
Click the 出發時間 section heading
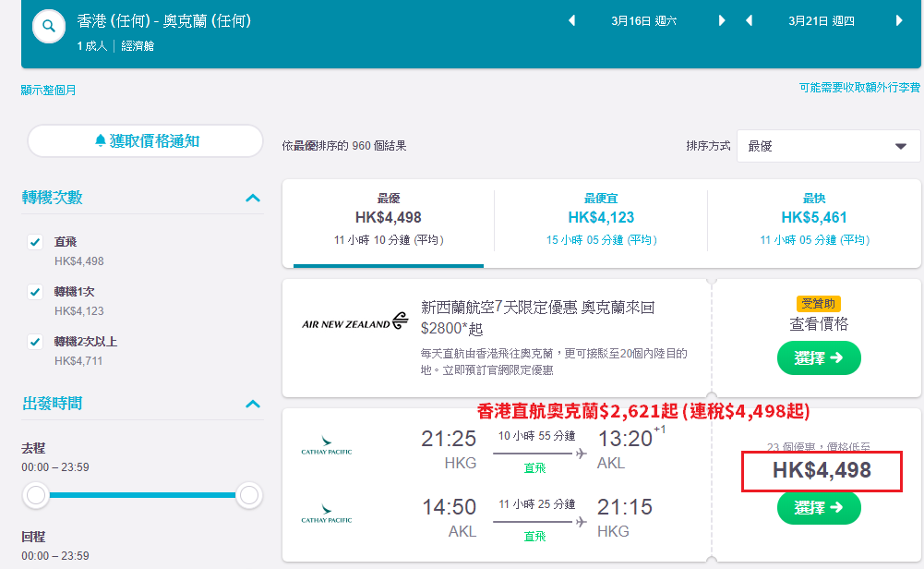(x=53, y=404)
